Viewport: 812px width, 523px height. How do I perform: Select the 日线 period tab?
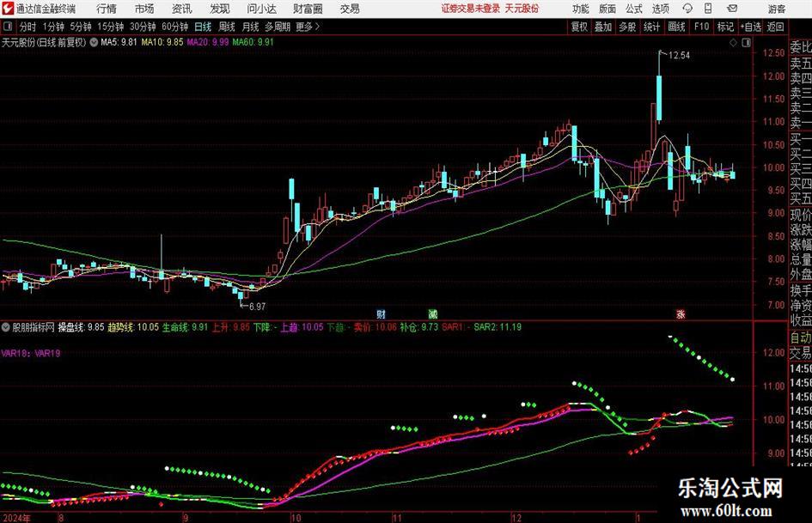click(x=203, y=27)
